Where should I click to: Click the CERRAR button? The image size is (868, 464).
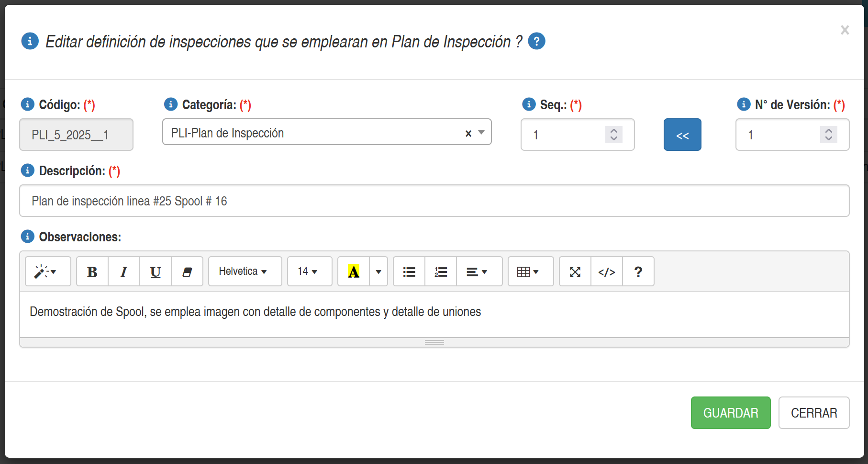pos(814,413)
